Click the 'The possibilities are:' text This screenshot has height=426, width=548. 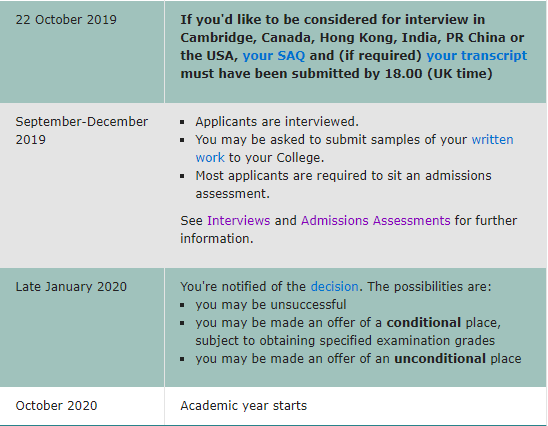tap(429, 287)
